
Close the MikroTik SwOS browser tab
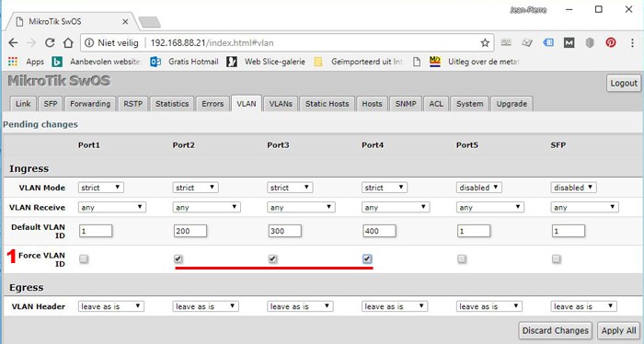tap(125, 22)
